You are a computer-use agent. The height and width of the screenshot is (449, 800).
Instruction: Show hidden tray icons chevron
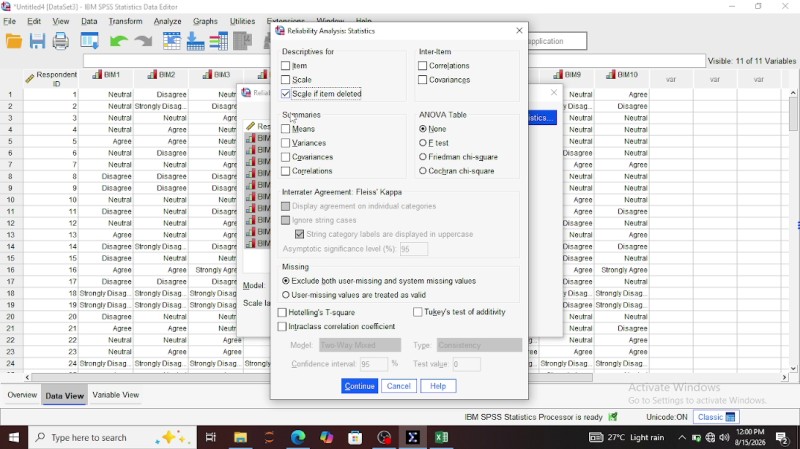[x=682, y=437]
